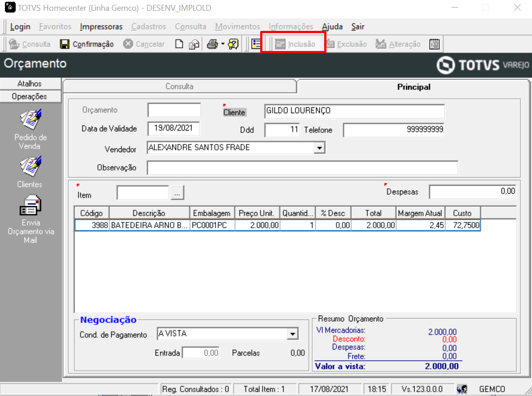Click the Descrição column header
Viewport: 532px width, 396px height.
pos(149,213)
